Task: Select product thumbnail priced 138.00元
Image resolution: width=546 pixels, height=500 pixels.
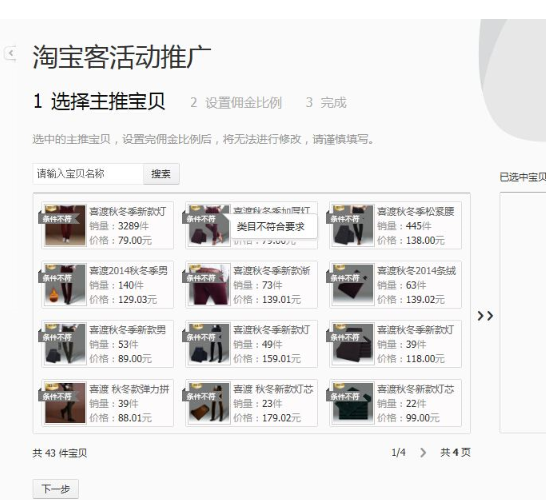Action: [352, 225]
